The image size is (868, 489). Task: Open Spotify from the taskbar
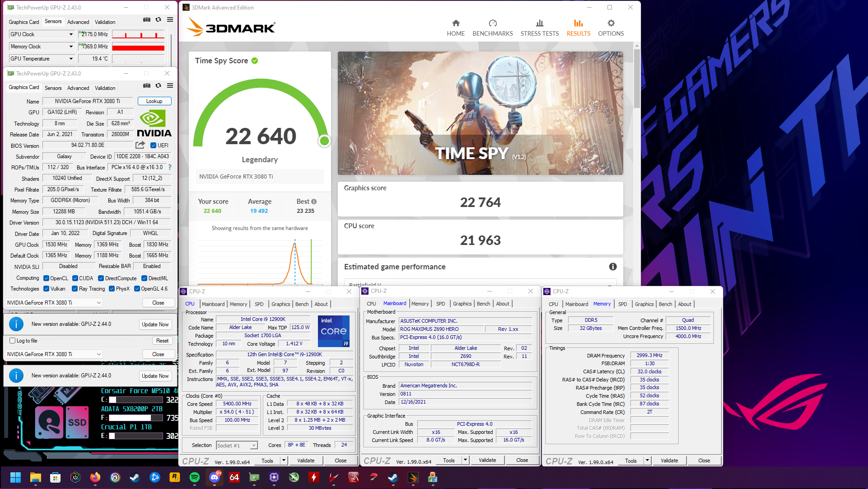tap(195, 477)
